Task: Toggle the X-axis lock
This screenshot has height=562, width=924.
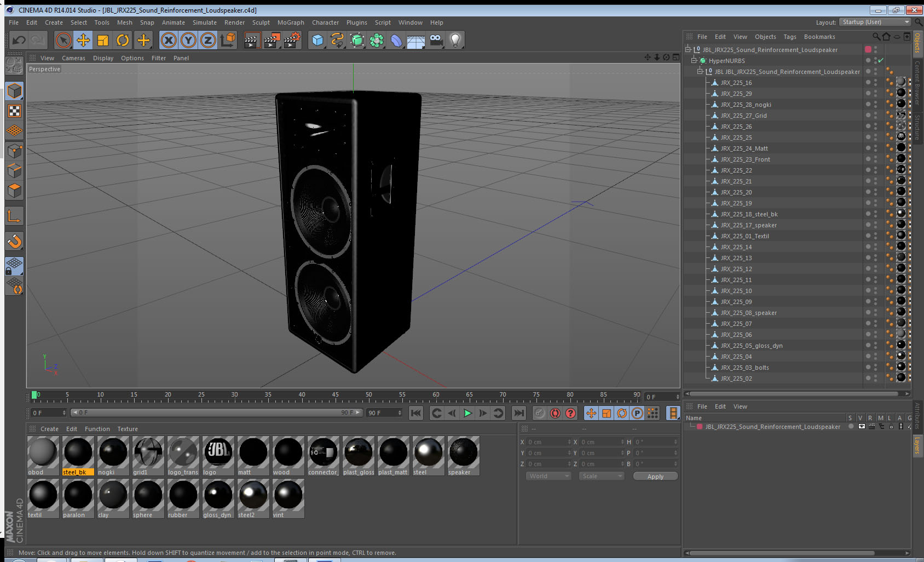Action: 169,40
